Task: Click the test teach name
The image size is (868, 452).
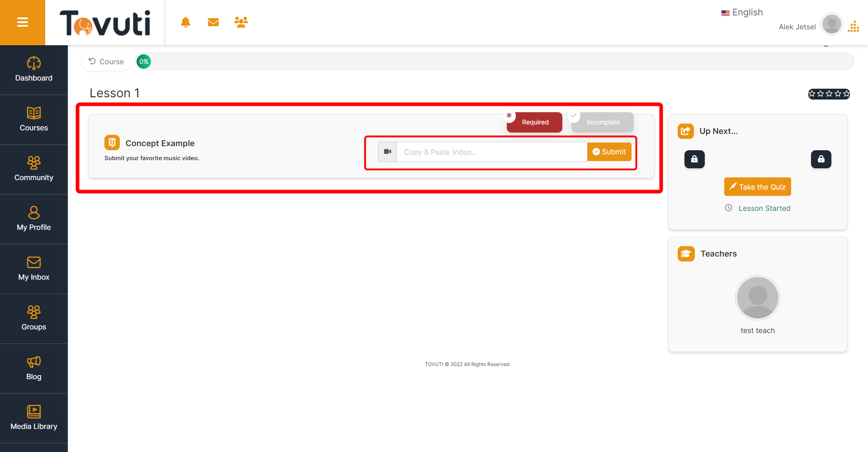Action: tap(758, 331)
